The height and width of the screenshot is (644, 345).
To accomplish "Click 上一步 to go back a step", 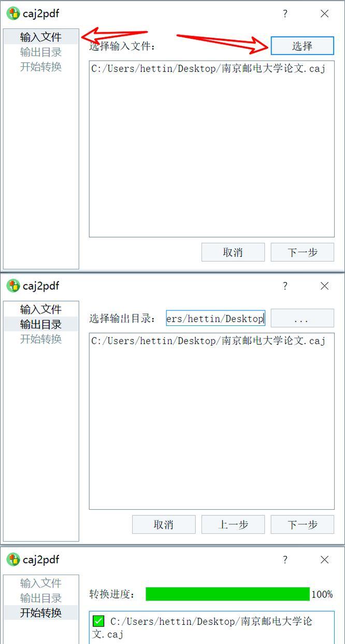I will (233, 524).
